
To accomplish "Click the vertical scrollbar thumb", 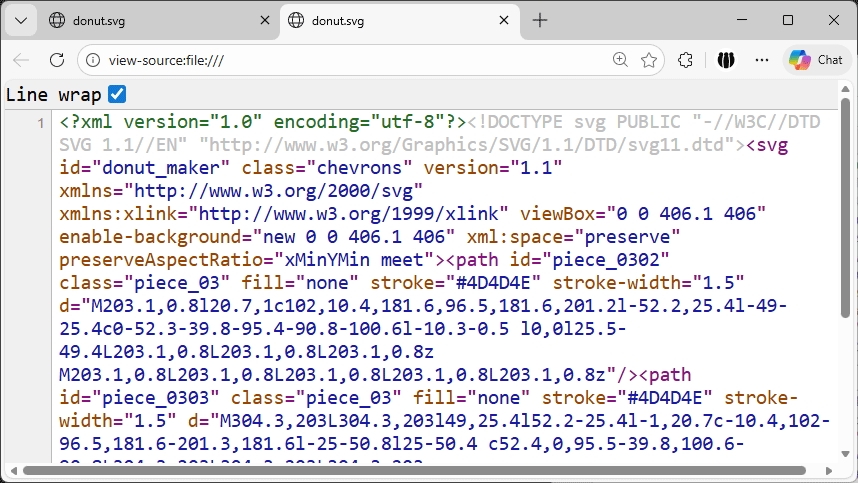I will tap(845, 207).
